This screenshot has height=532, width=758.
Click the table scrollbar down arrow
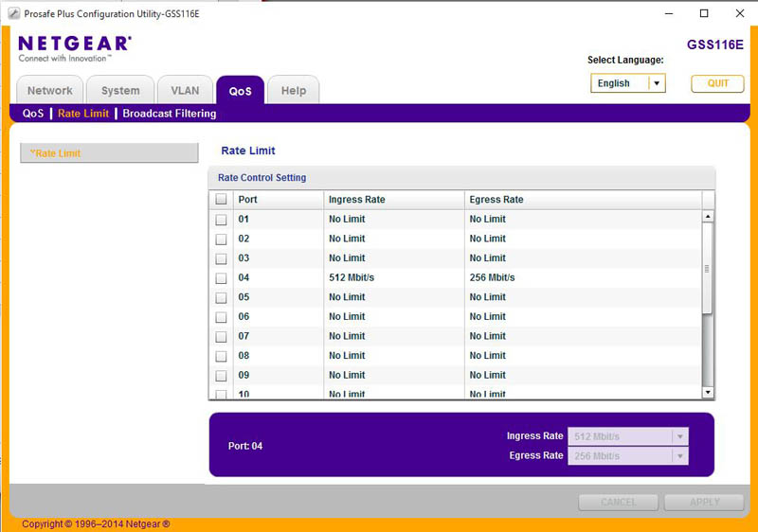click(707, 392)
